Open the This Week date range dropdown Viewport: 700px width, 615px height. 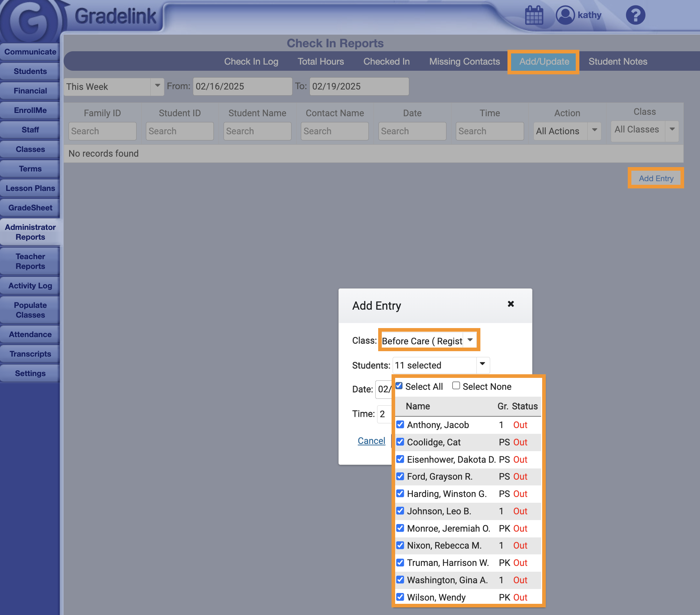tap(157, 86)
